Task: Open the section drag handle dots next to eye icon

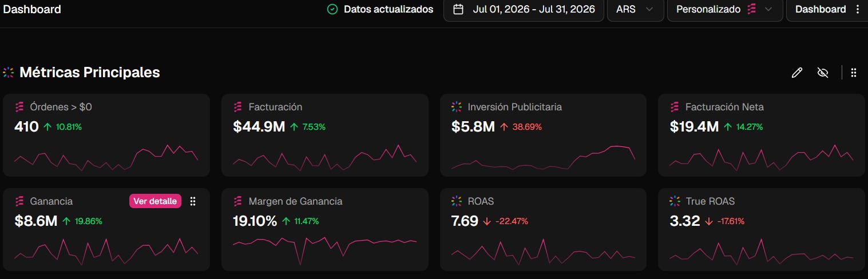Action: [x=853, y=73]
